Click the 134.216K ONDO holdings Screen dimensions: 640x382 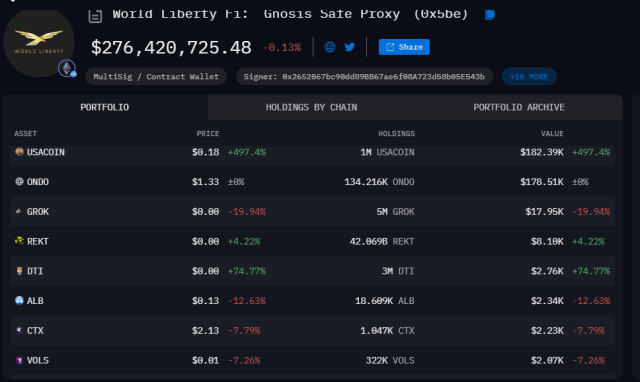point(379,182)
